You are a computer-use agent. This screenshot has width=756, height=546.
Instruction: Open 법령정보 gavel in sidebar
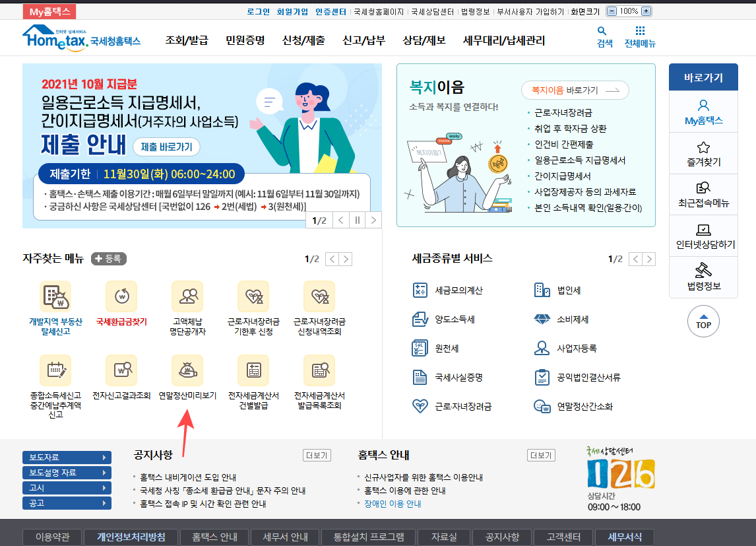(703, 277)
